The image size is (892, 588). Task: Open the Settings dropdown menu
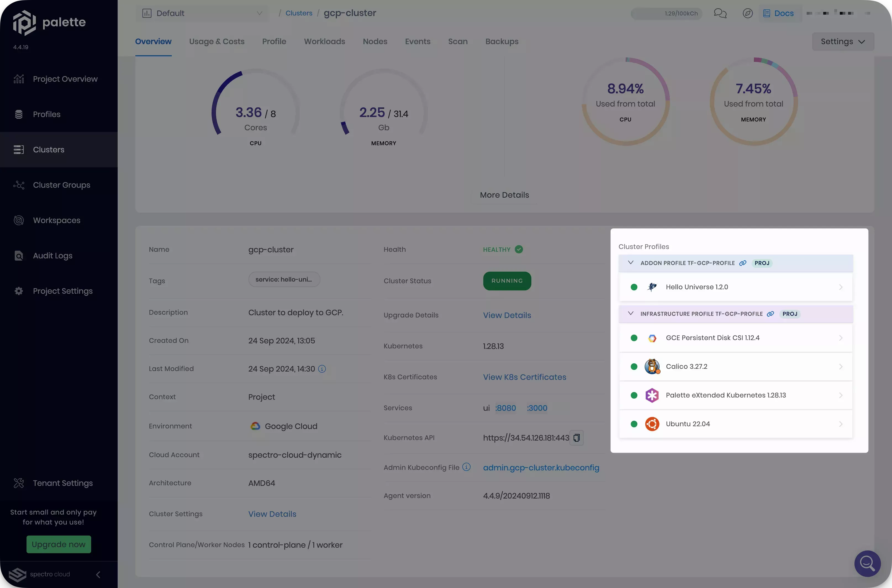tap(843, 42)
